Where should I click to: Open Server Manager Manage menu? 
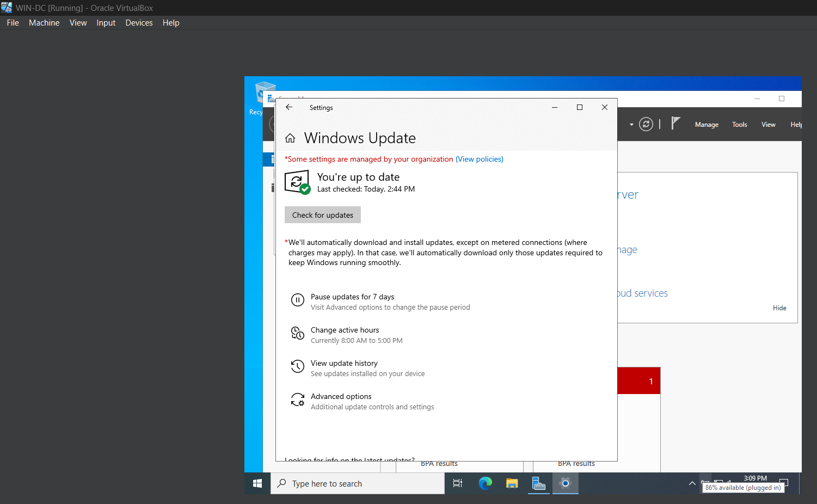[x=707, y=125]
